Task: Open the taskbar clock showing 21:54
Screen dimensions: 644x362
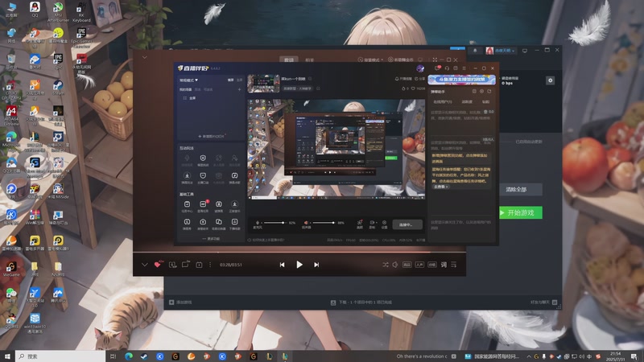Action: (x=616, y=356)
